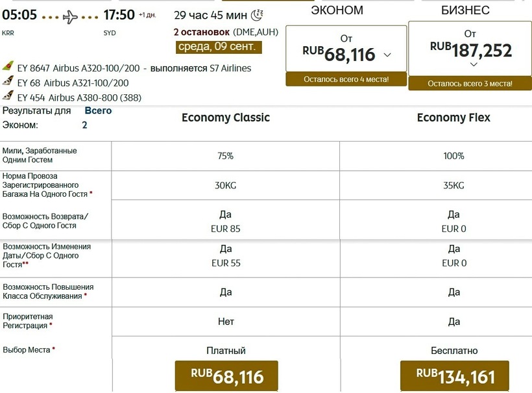Expand the Эконом fare box chevron
Viewport: 532px width, 393px height.
(388, 55)
